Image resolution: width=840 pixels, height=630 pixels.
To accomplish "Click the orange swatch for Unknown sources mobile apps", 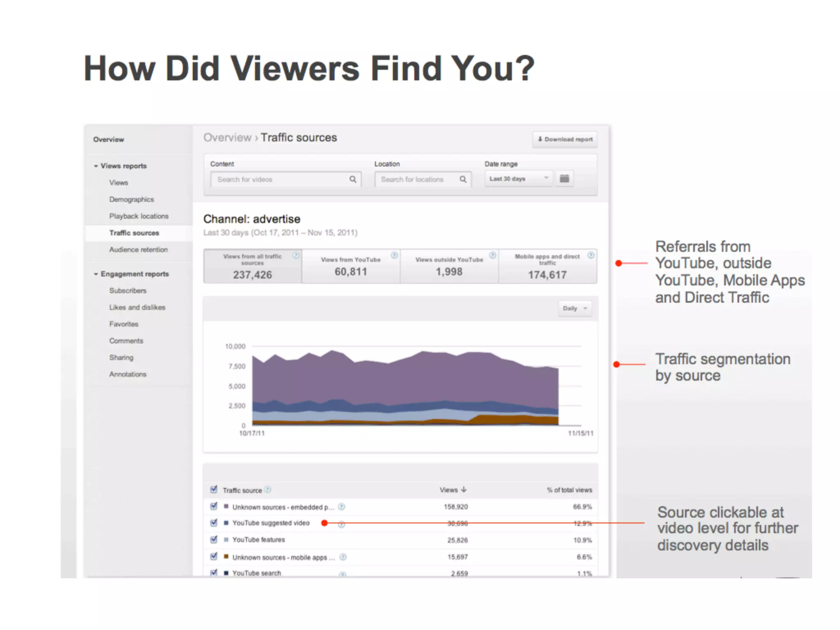I will 226,557.
